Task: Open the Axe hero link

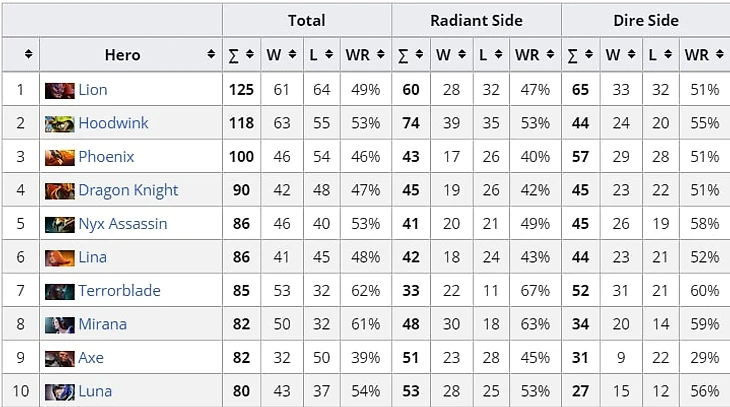Action: click(x=90, y=357)
